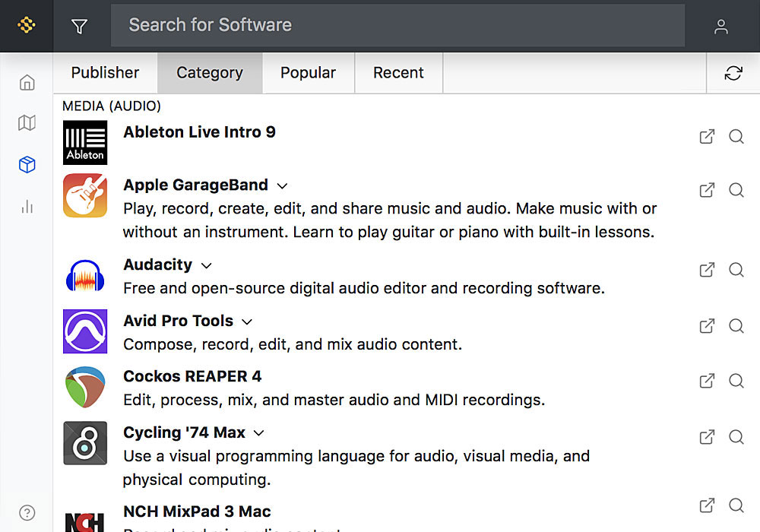Open the help question mark icon
The height and width of the screenshot is (532, 760).
pos(27,512)
